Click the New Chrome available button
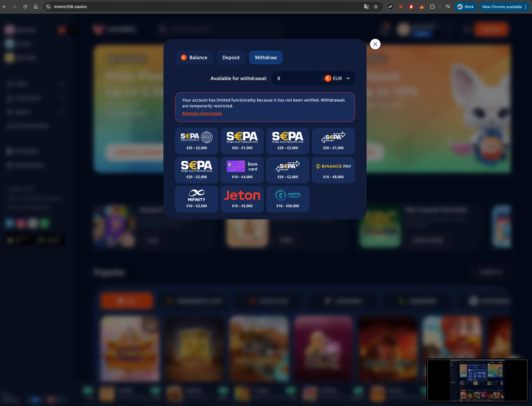This screenshot has width=532, height=406. click(502, 7)
